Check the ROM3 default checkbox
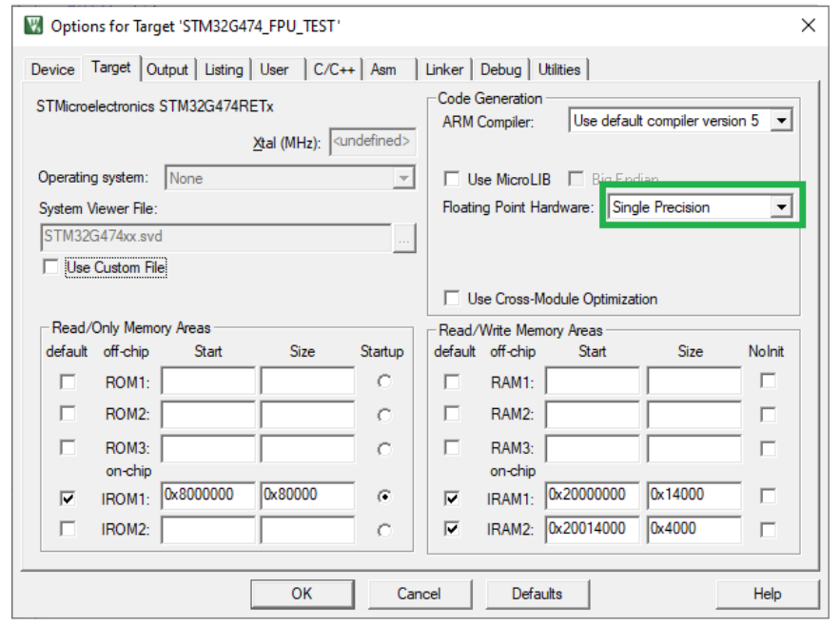Viewport: 840px width, 626px height. [68, 447]
